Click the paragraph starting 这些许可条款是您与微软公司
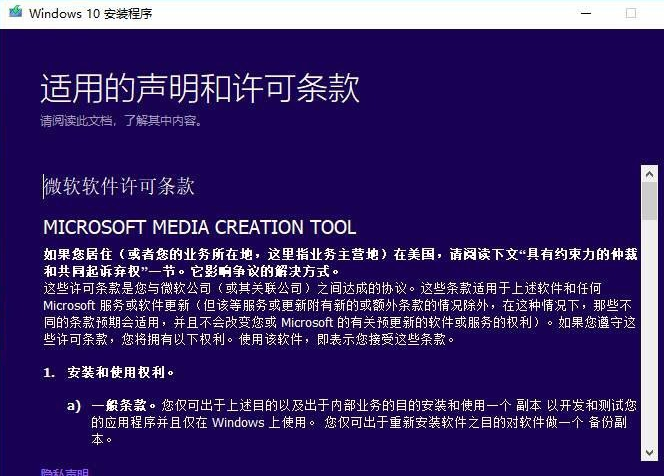 click(200, 288)
